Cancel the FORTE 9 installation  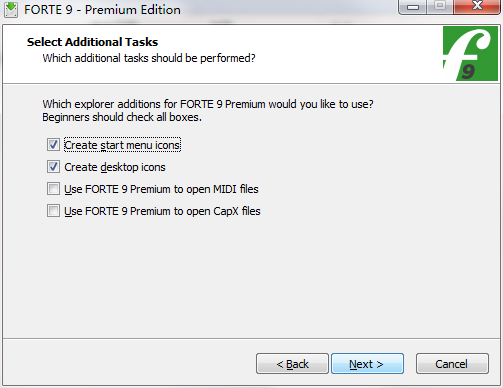coord(452,364)
